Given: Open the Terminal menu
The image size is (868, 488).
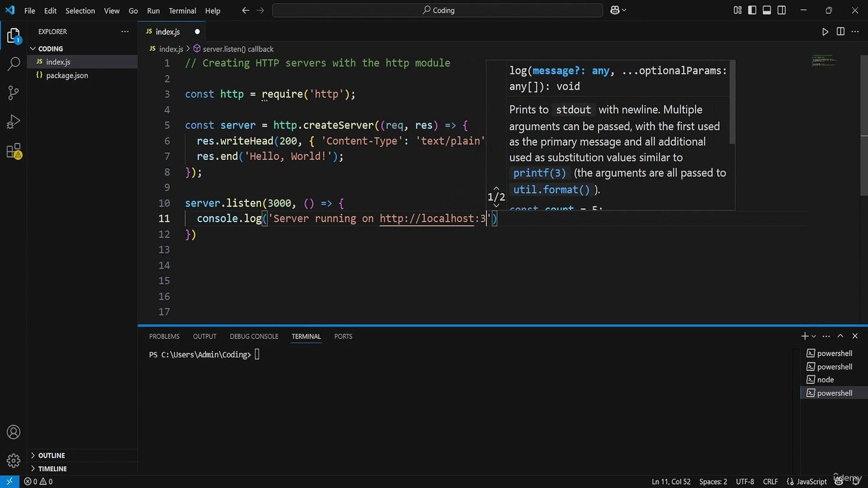Looking at the screenshot, I should (182, 11).
